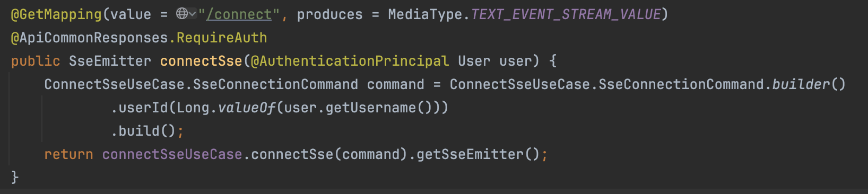Click the connectSseUseCase field reference
Viewport: 868px width, 194px height.
(172, 154)
